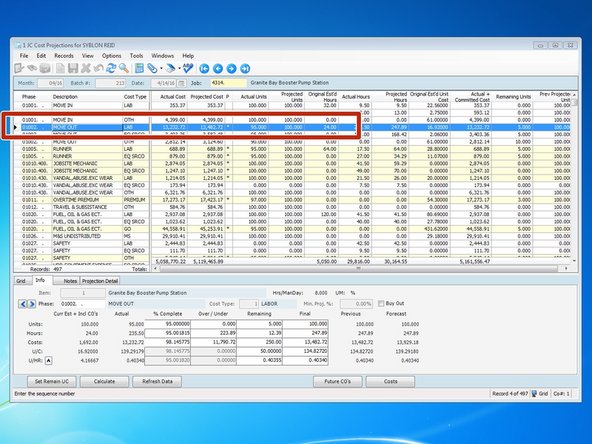Open the Windows menu
The image size is (592, 444).
coord(162,56)
